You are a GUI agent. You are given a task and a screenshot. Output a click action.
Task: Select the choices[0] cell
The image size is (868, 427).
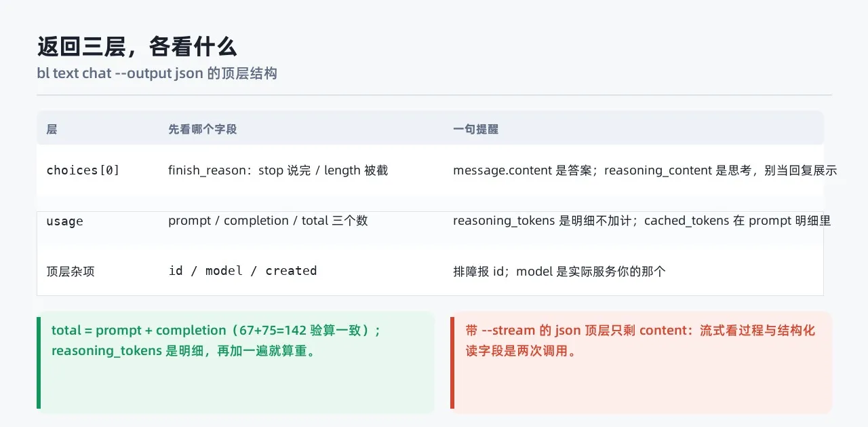pyautogui.click(x=83, y=170)
